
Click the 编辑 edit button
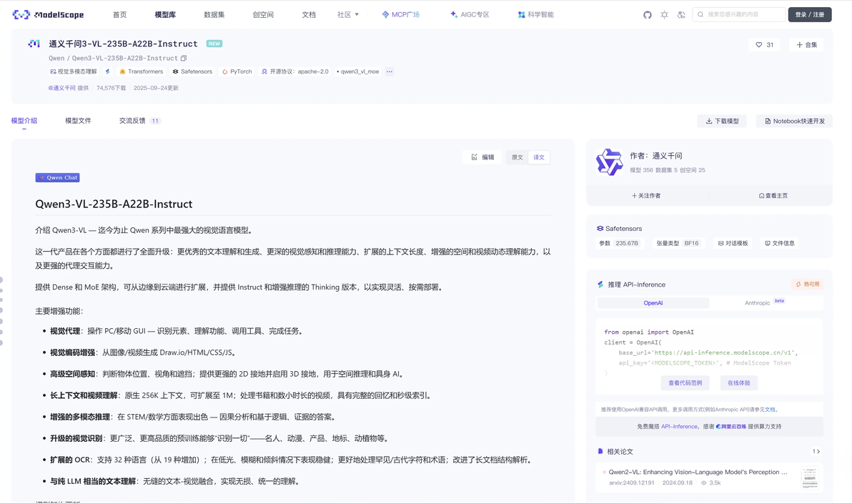coord(482,157)
